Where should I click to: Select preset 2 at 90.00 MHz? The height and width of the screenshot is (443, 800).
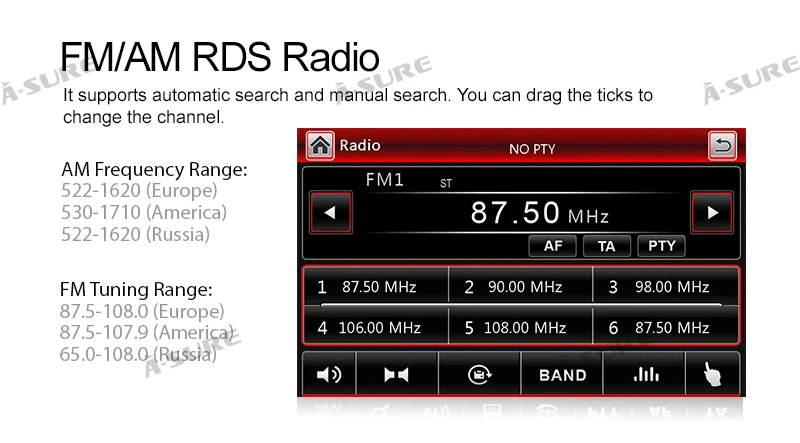520,286
